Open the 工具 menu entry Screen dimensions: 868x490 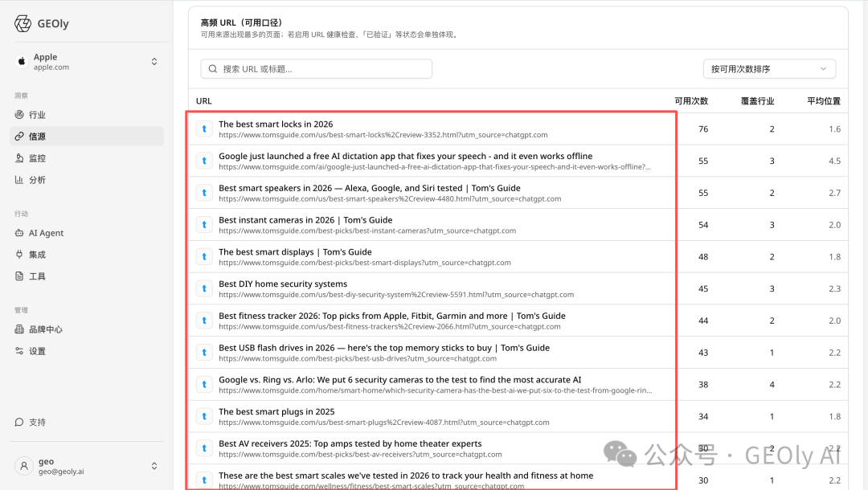coord(87,276)
